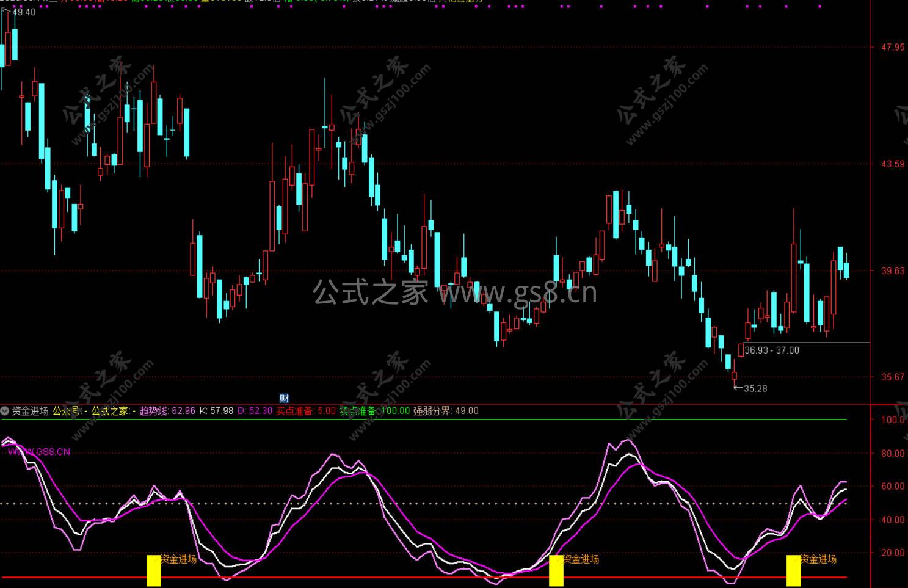The image size is (908, 588).
Task: Click the D: 52.30 value label
Action: [255, 411]
